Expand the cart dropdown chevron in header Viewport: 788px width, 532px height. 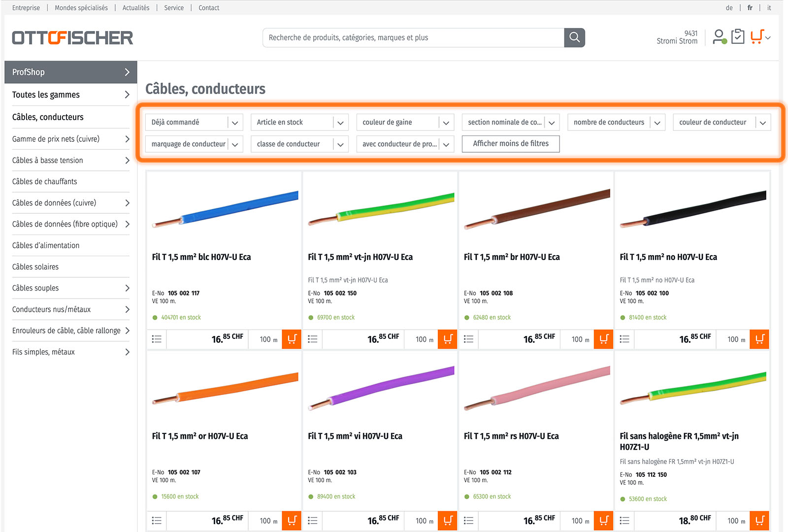pyautogui.click(x=768, y=38)
